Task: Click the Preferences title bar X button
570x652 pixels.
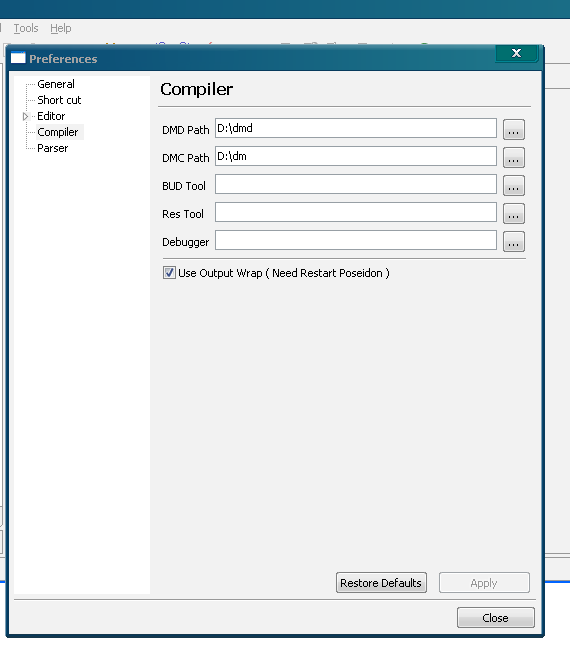Action: pos(517,53)
